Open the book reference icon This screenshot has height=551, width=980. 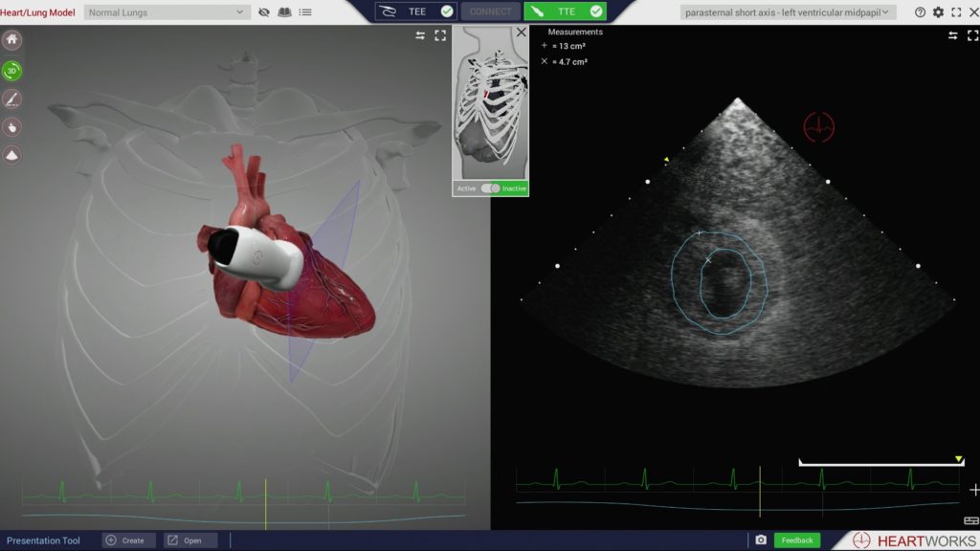click(284, 12)
